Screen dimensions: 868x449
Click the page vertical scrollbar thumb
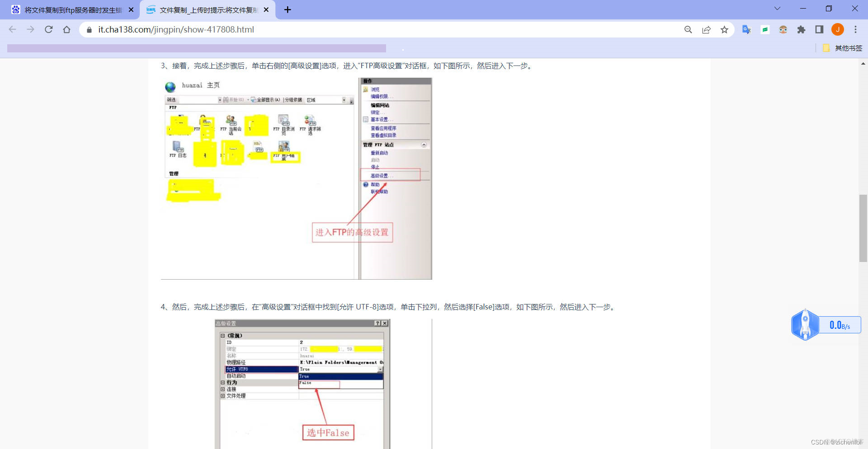tap(863, 228)
